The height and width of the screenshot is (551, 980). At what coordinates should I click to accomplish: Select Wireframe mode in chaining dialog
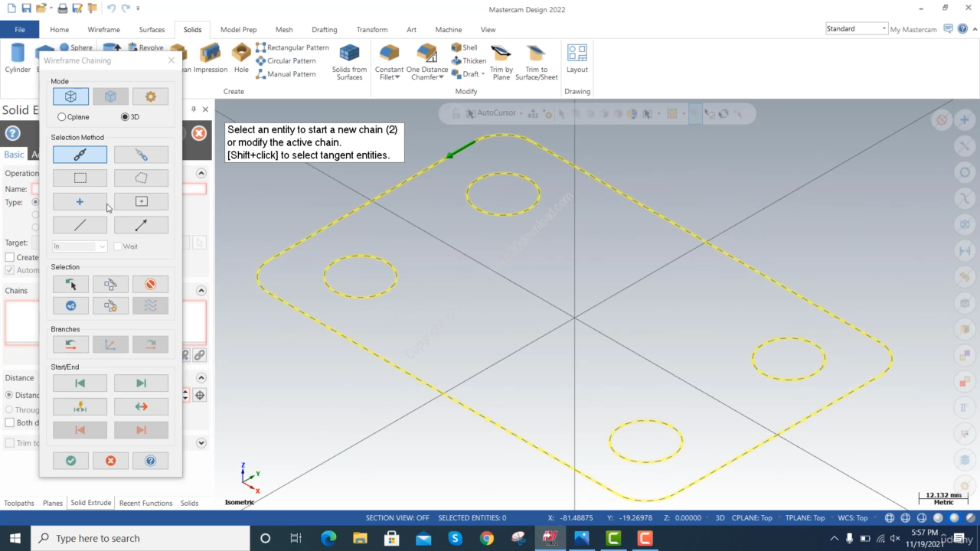[x=70, y=96]
